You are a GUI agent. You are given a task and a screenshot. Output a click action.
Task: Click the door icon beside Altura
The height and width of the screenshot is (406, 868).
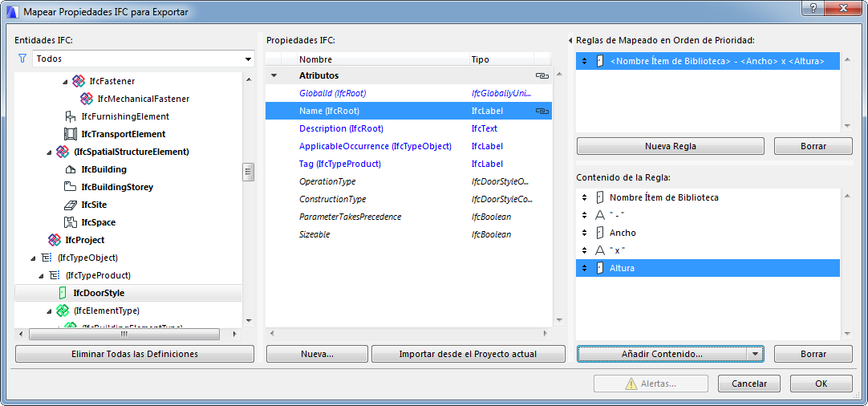point(599,268)
